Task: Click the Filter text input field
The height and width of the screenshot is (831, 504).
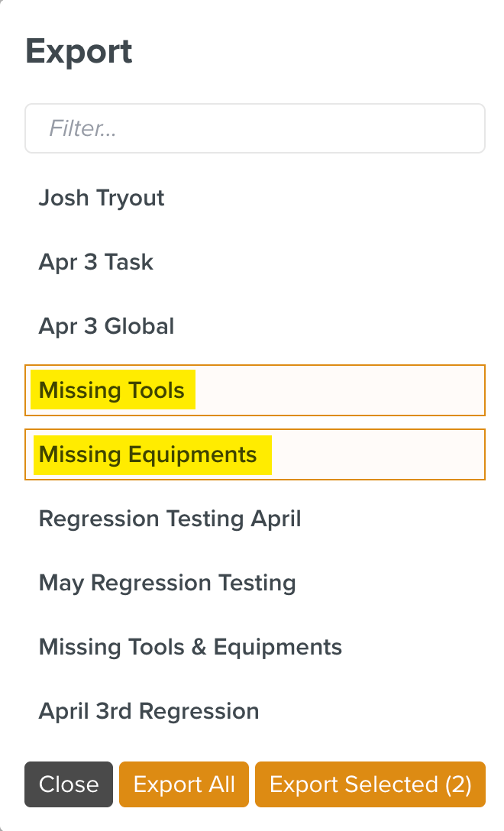Action: tap(255, 128)
